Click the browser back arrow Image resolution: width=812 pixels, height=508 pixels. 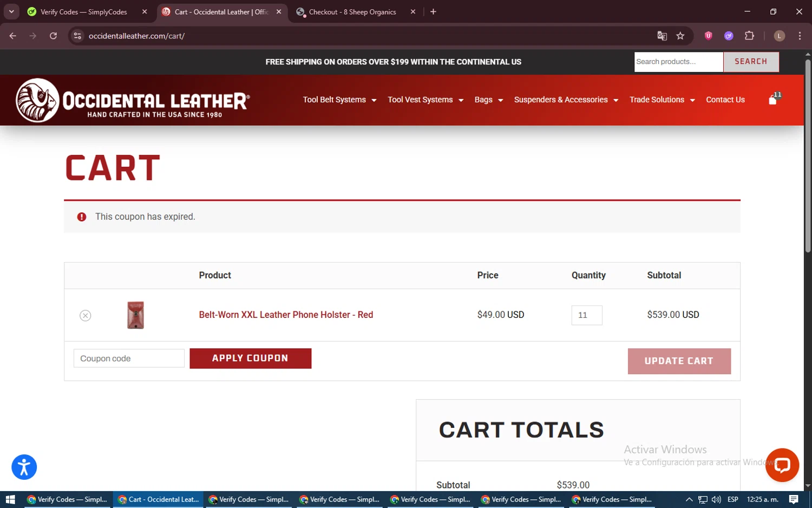pyautogui.click(x=13, y=36)
